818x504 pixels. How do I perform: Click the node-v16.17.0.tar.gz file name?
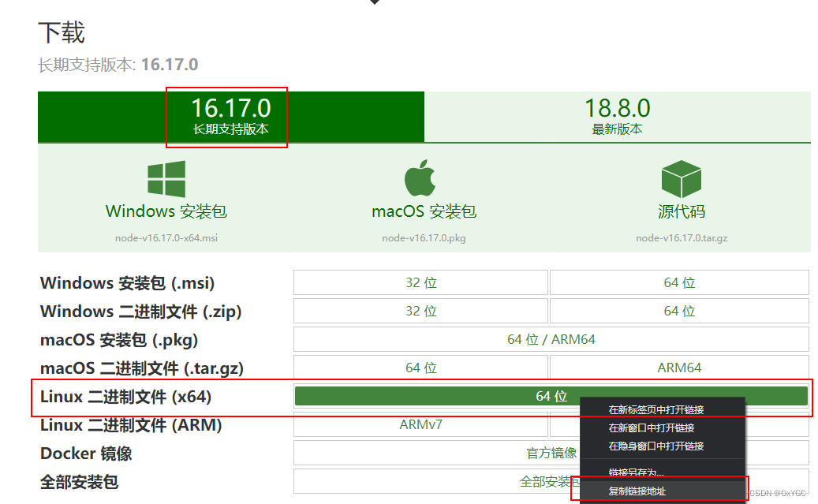[682, 238]
